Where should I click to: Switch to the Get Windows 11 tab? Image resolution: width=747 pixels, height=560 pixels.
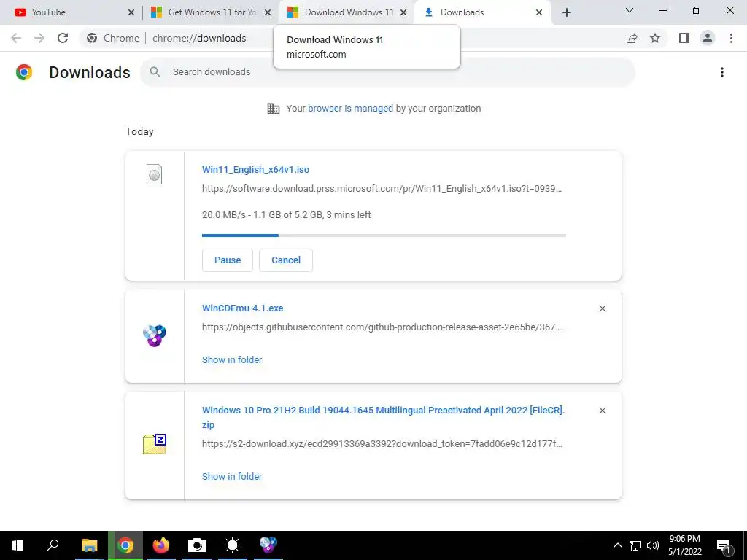tap(212, 12)
